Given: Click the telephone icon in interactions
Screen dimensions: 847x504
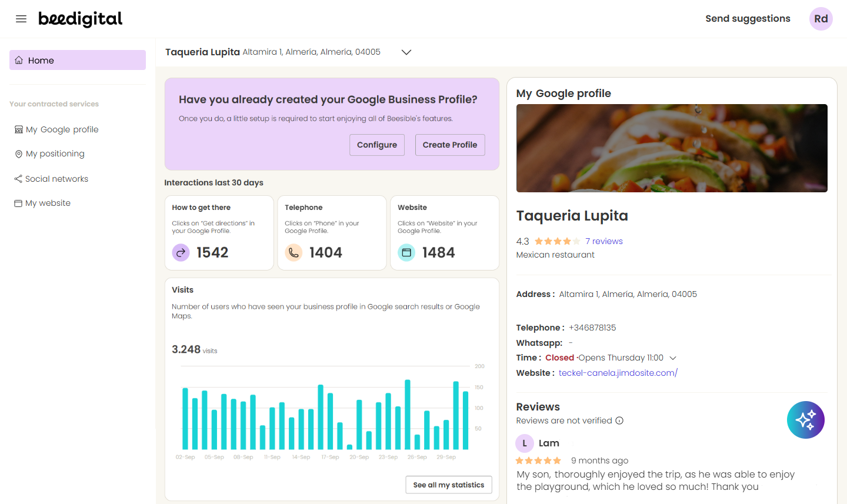Looking at the screenshot, I should point(294,252).
